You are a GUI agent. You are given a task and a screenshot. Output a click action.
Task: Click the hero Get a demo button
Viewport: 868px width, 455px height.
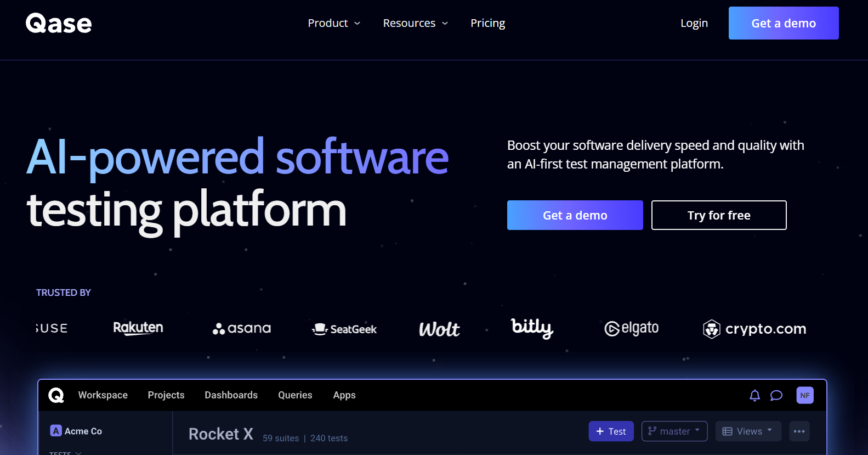(x=575, y=215)
